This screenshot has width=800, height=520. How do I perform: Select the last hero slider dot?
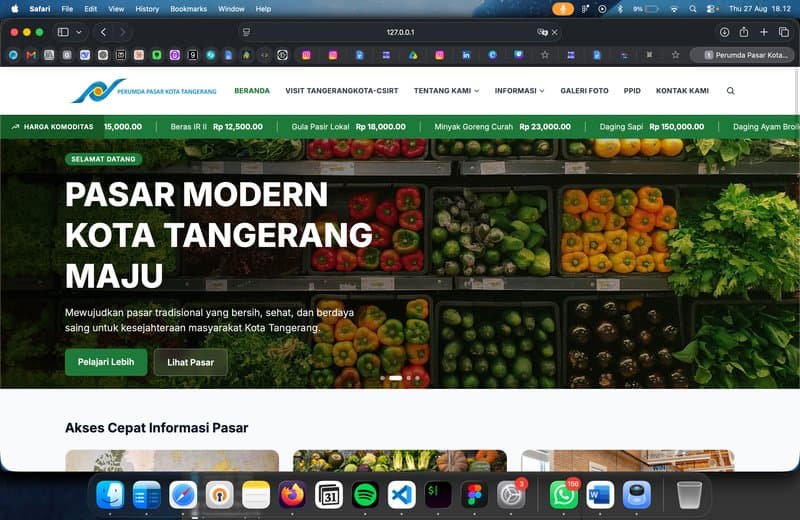417,378
